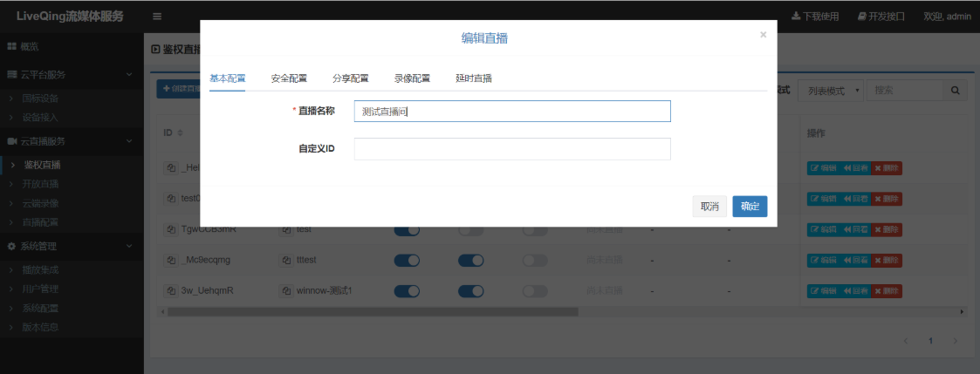
Task: Copy name icon beside tttest
Action: (285, 260)
